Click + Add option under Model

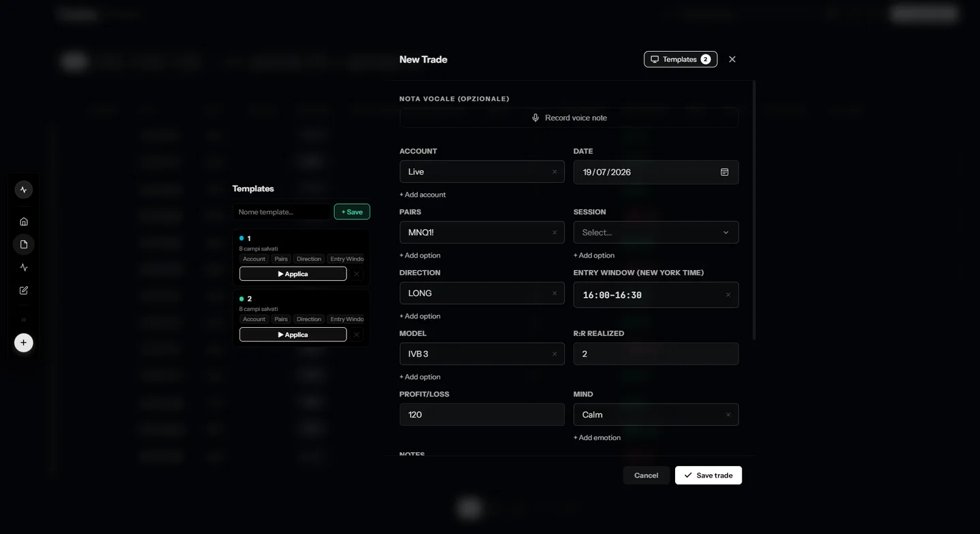[420, 377]
